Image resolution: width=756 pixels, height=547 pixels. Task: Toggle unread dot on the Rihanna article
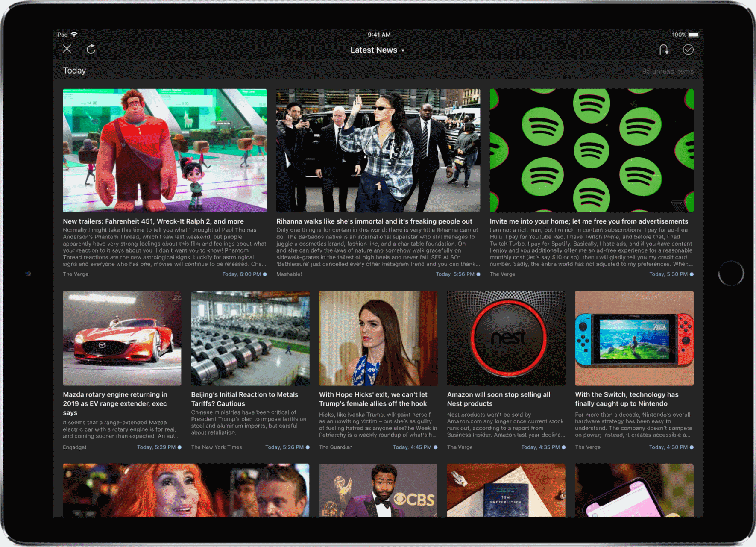click(478, 274)
